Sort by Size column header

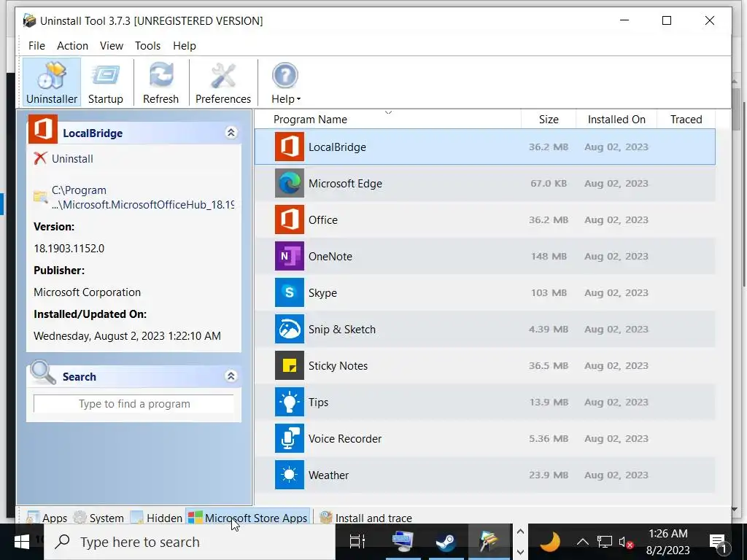pyautogui.click(x=549, y=119)
